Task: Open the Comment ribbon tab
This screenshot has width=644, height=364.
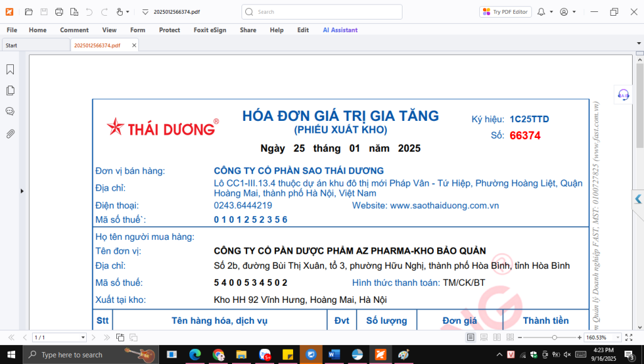Action: (74, 30)
